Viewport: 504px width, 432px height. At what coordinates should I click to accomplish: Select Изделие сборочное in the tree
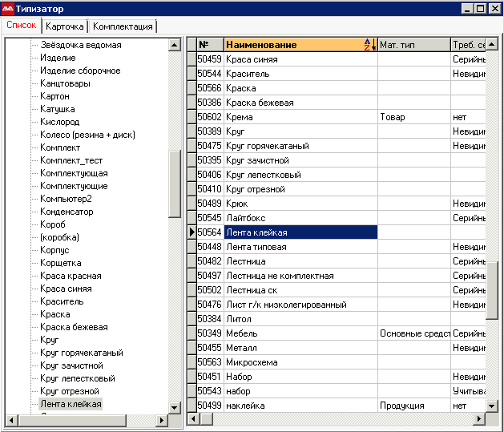(80, 71)
